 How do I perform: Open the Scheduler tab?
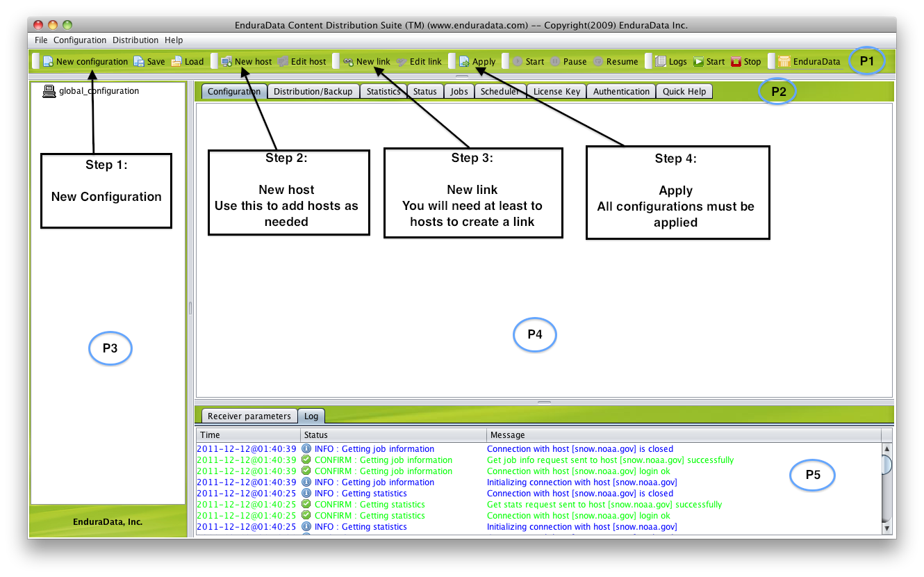point(500,91)
